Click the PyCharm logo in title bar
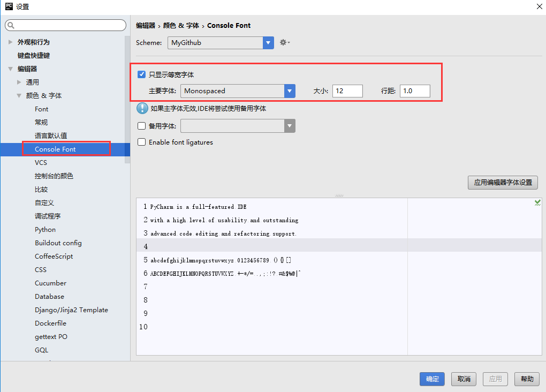 click(9, 6)
